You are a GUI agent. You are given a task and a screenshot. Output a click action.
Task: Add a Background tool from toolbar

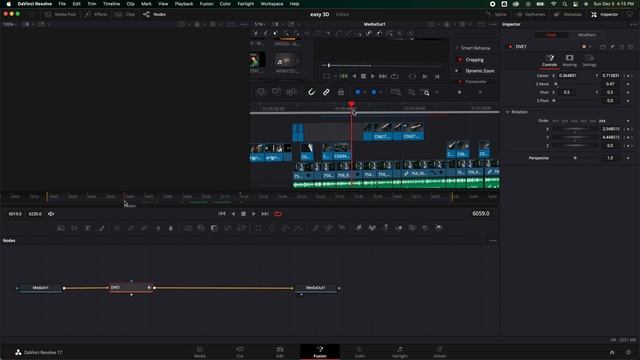point(60,228)
